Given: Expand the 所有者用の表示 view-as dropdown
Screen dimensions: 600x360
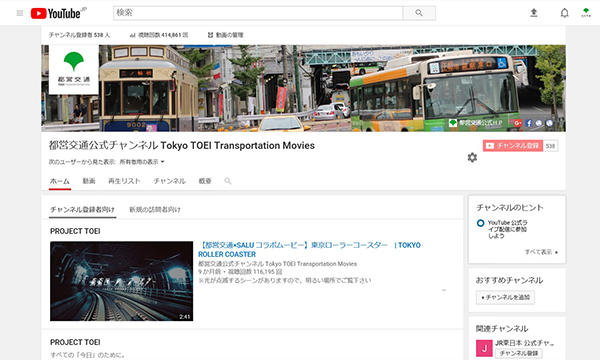Looking at the screenshot, I should [142, 162].
